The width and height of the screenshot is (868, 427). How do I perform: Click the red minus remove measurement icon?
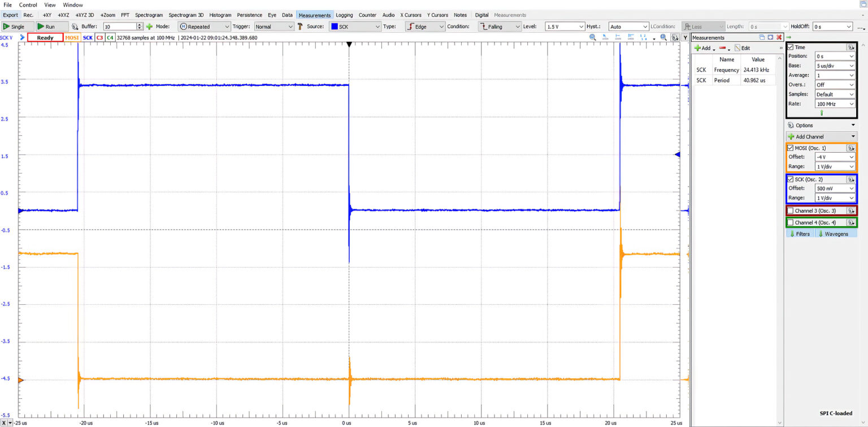tap(723, 48)
